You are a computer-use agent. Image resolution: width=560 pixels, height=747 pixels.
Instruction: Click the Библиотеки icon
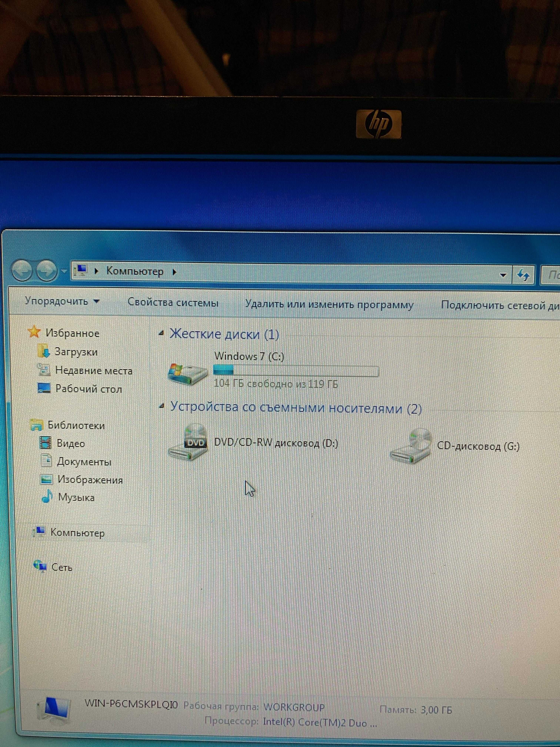[36, 425]
